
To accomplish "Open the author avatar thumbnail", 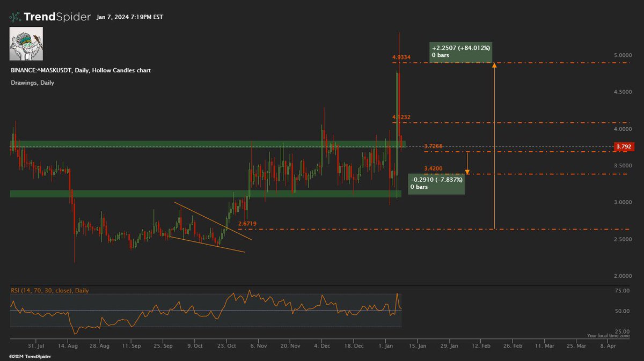I will pos(26,44).
